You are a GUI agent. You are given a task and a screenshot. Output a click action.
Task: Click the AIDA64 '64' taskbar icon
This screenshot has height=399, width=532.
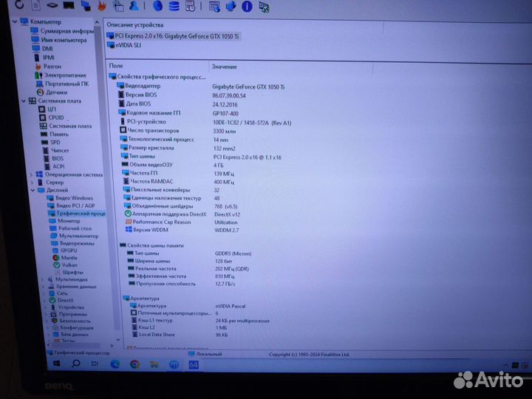point(194,364)
